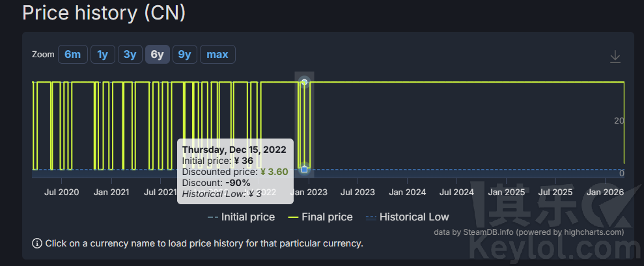The height and width of the screenshot is (266, 644).
Task: Click the Jan 2024 axis label
Action: (x=407, y=193)
